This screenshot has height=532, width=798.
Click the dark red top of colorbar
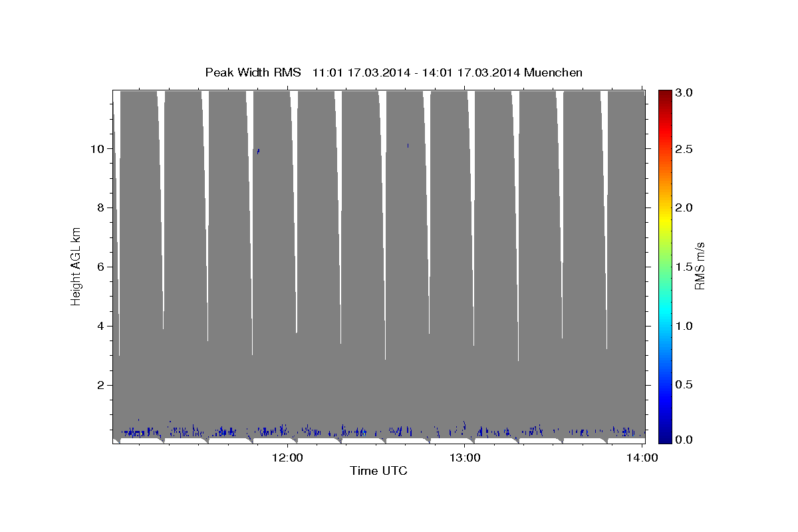pos(664,96)
